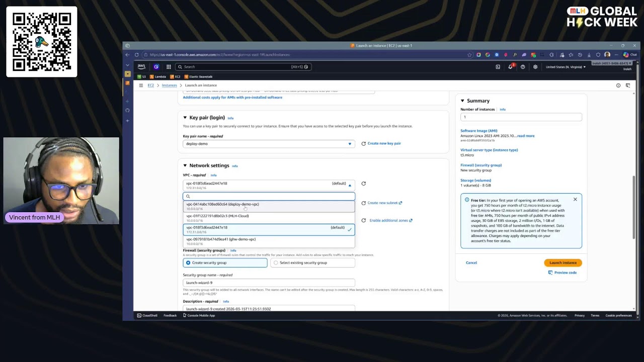
Task: Go to EC2 breadcrumb link
Action: (x=150, y=85)
